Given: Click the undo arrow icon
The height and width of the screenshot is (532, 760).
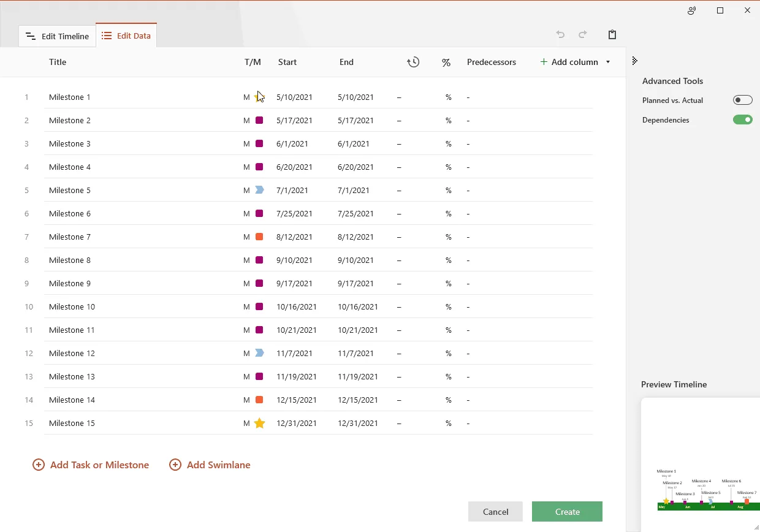Looking at the screenshot, I should click(x=560, y=35).
